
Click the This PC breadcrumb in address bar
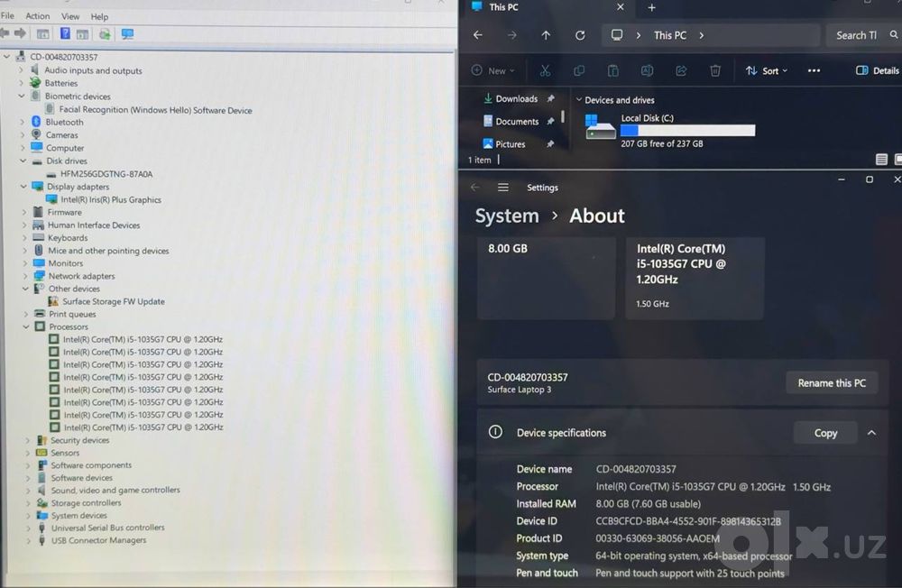coord(669,35)
